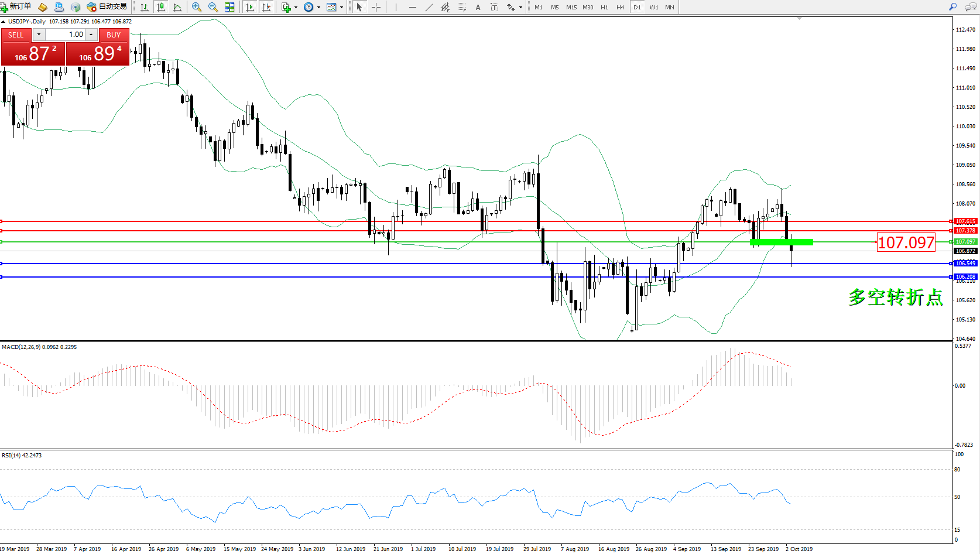The width and height of the screenshot is (980, 554).
Task: Click the SELL button
Action: 16,35
